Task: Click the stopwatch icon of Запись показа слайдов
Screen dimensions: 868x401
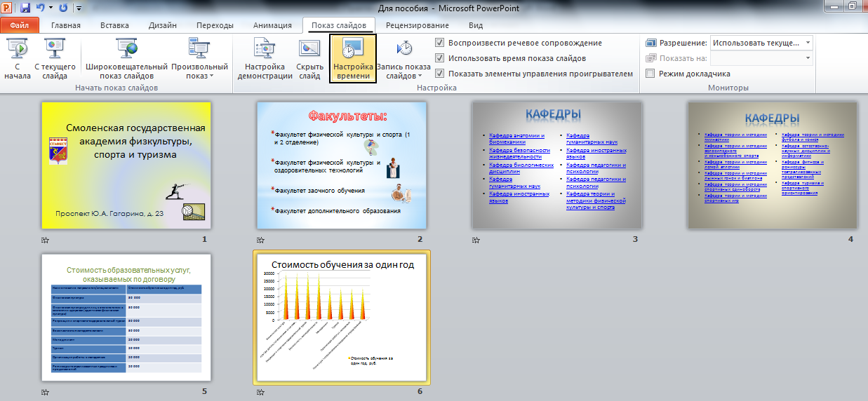Action: coord(405,48)
